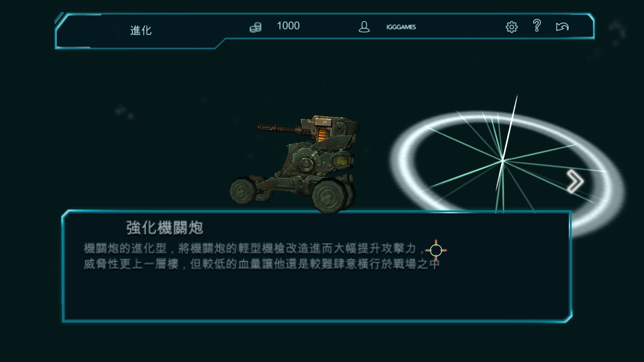The height and width of the screenshot is (362, 644).
Task: Click the 強化機關炮 unit title
Action: point(165,228)
